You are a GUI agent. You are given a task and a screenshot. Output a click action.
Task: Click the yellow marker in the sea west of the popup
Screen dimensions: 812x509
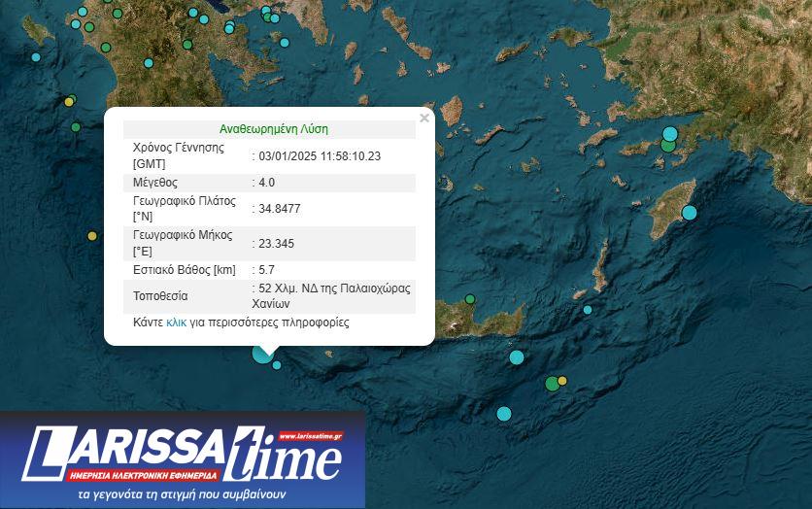[92, 236]
